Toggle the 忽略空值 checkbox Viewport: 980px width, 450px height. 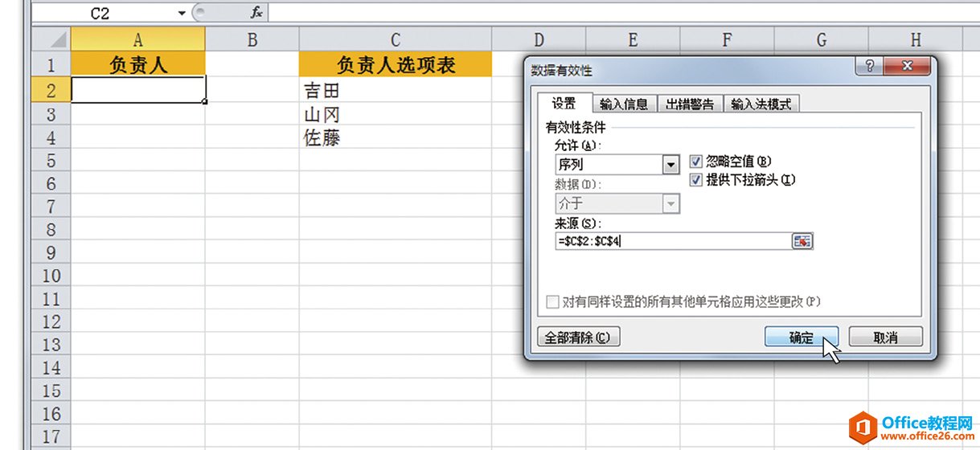(696, 161)
